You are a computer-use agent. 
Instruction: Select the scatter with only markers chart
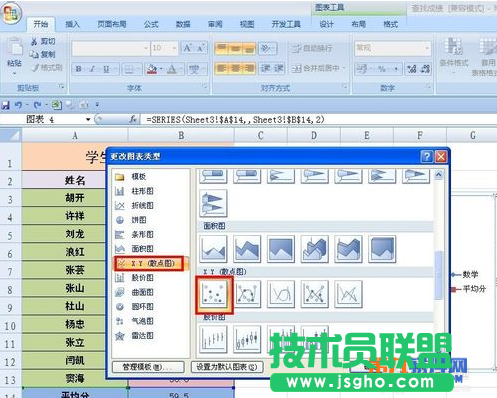click(214, 294)
